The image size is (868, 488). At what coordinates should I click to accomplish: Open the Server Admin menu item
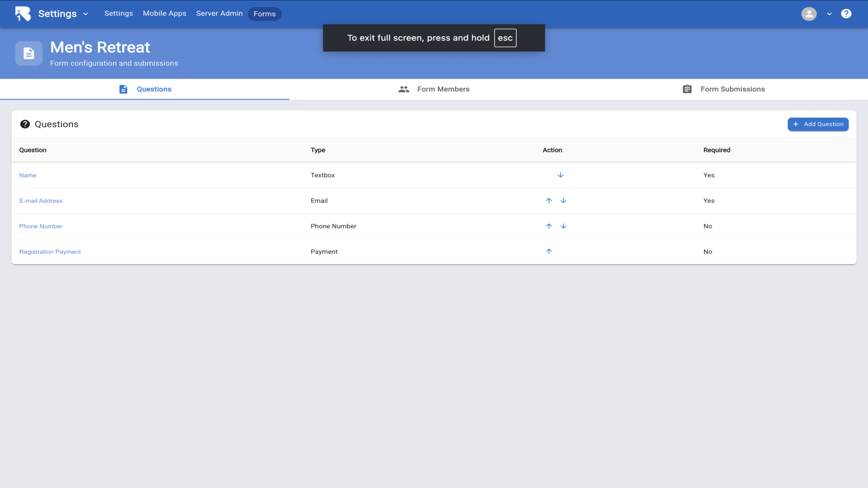click(x=219, y=14)
